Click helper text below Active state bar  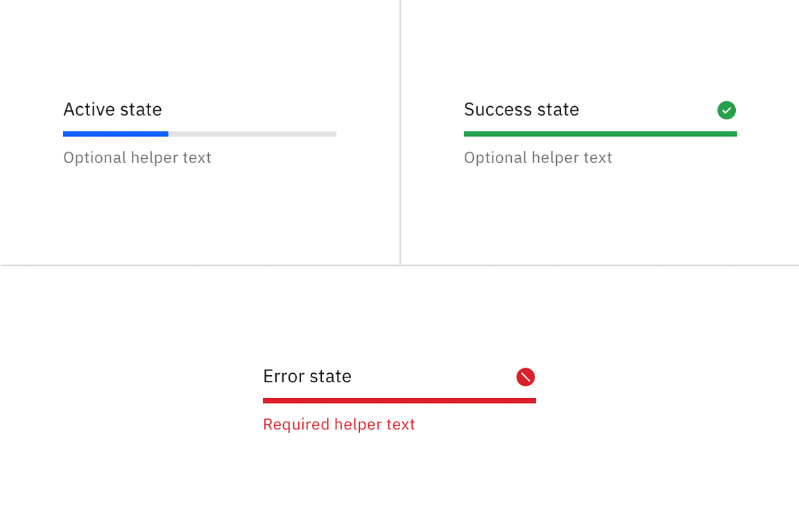(137, 157)
